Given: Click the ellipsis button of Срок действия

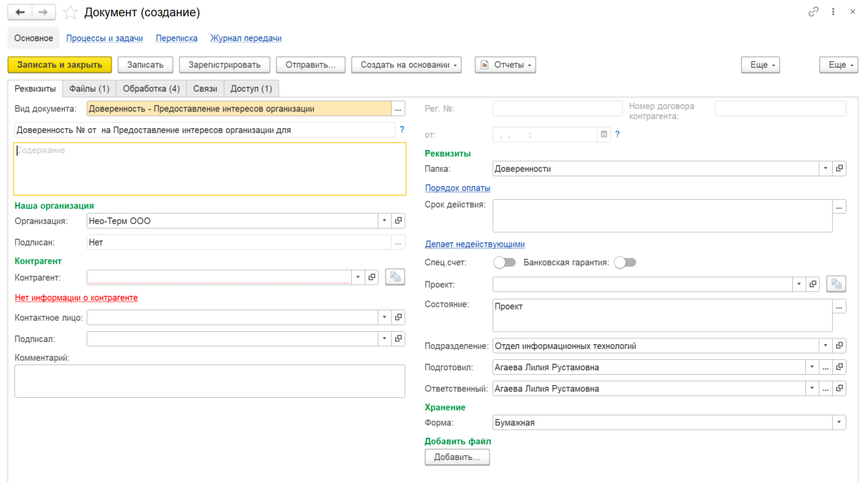Looking at the screenshot, I should click(839, 206).
